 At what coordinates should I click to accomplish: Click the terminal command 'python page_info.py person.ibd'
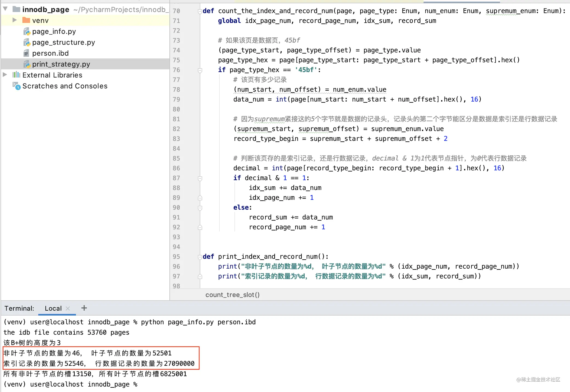click(198, 322)
